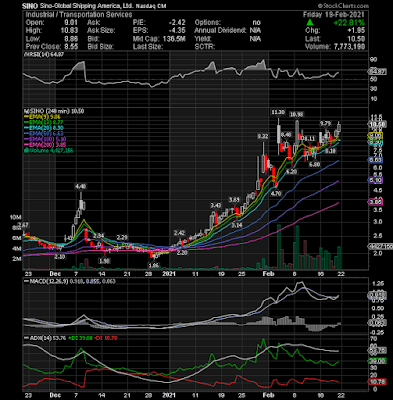Click the SINO ticker symbol in the header

29,6
